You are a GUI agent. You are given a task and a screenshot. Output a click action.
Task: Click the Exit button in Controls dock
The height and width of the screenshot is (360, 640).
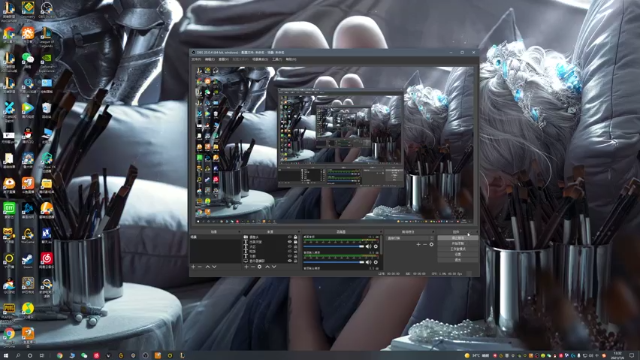coord(458,260)
